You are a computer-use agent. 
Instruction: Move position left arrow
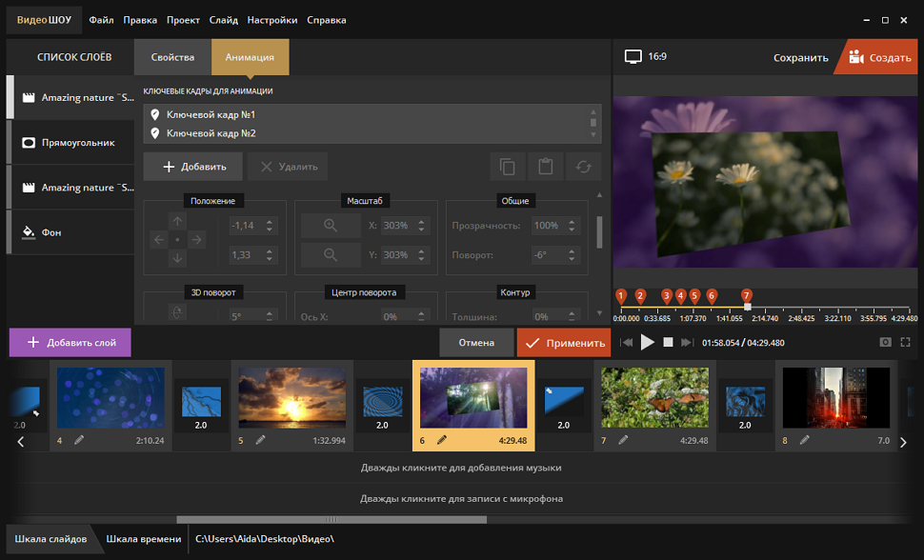click(159, 240)
